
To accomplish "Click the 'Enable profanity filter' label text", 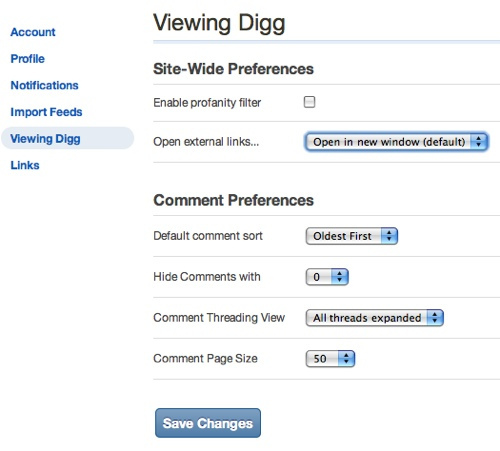I will point(207,103).
